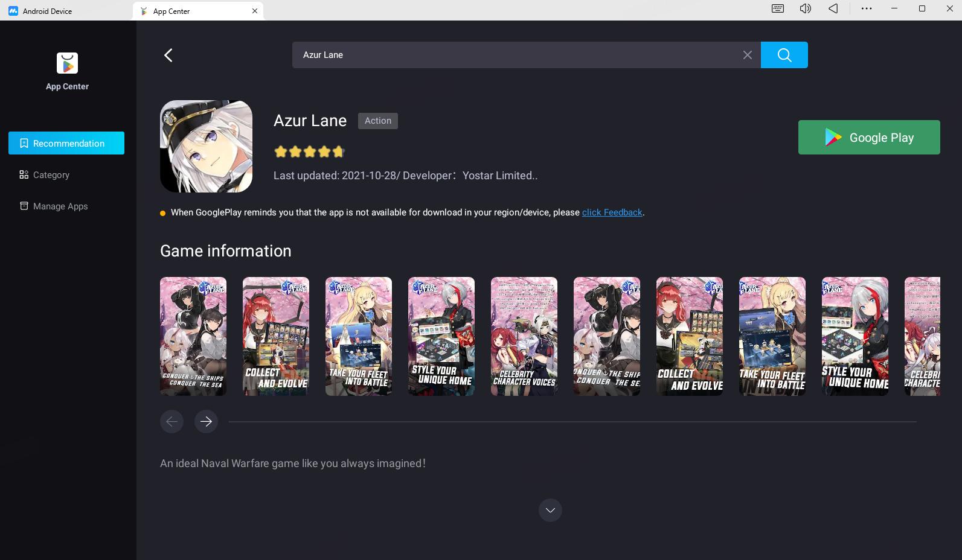Click the Naval Warfare description text
962x560 pixels.
coord(293,463)
